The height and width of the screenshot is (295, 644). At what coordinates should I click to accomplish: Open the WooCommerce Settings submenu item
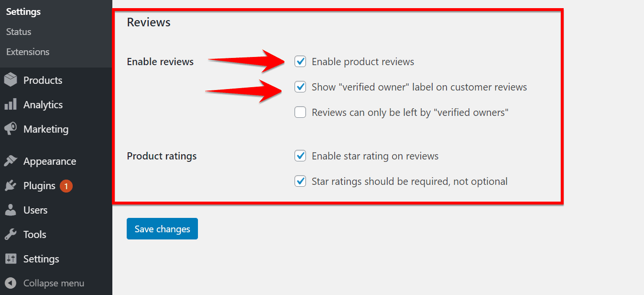[23, 11]
